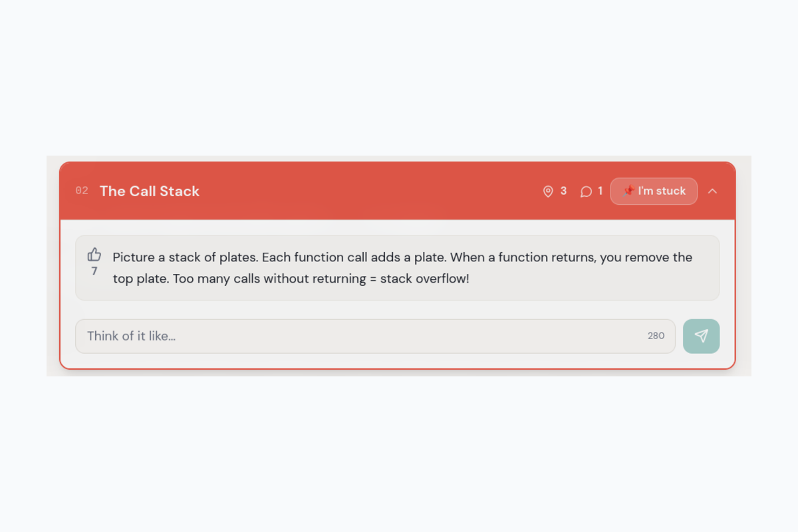Click The Call Stack section title

150,192
